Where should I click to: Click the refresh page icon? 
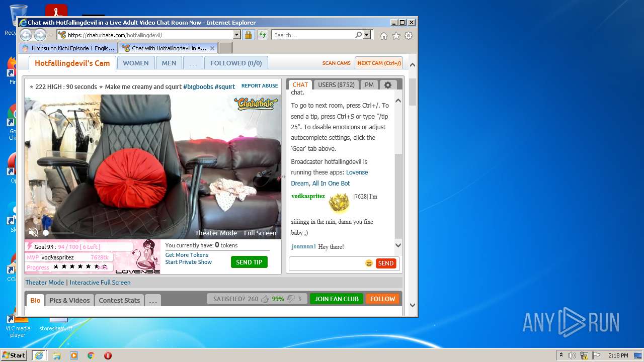point(262,35)
